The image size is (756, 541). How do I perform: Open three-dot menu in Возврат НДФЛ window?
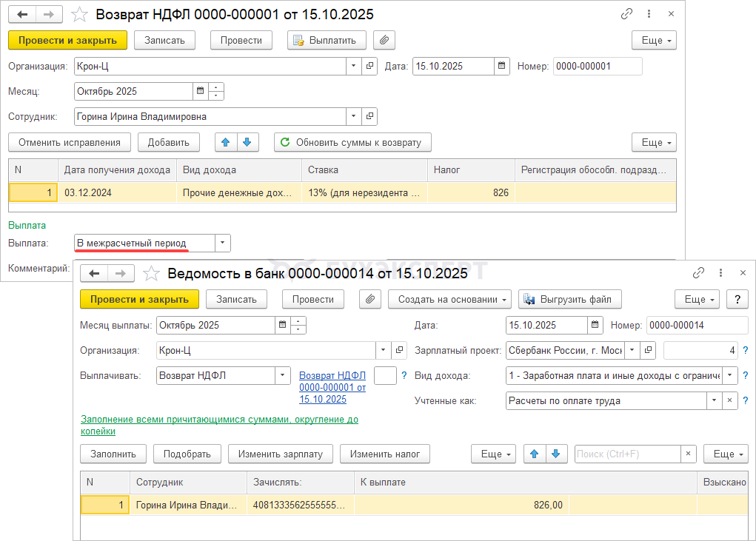coord(649,14)
